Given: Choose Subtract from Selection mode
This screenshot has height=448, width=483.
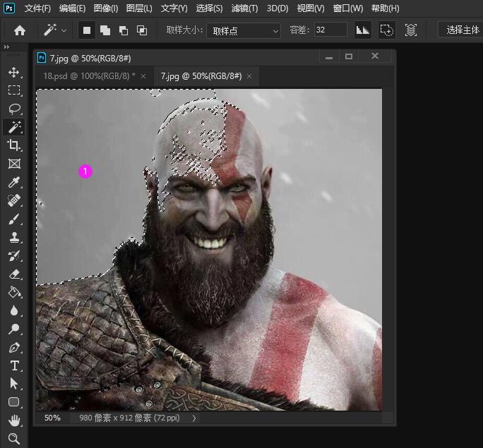Looking at the screenshot, I should point(124,30).
